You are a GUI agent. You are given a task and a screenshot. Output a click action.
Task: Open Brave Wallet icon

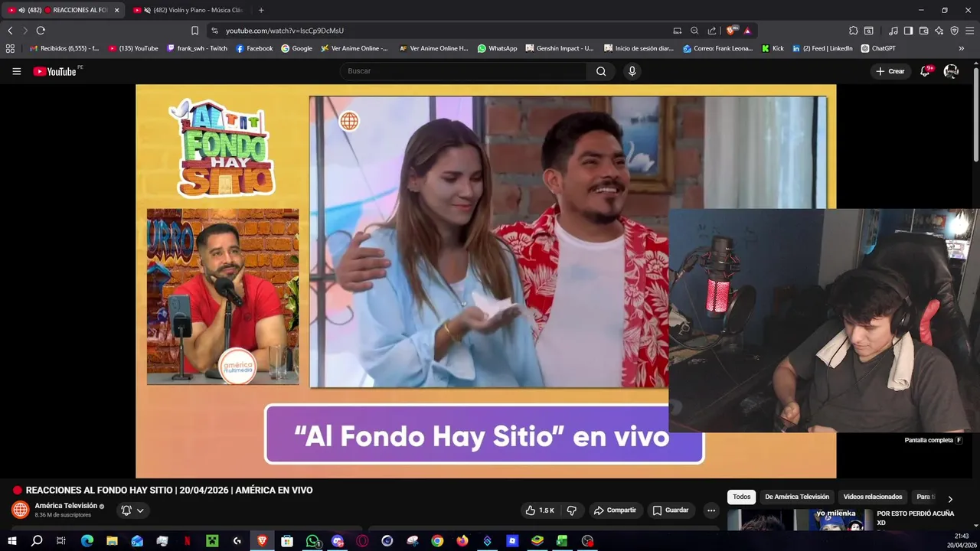(924, 31)
